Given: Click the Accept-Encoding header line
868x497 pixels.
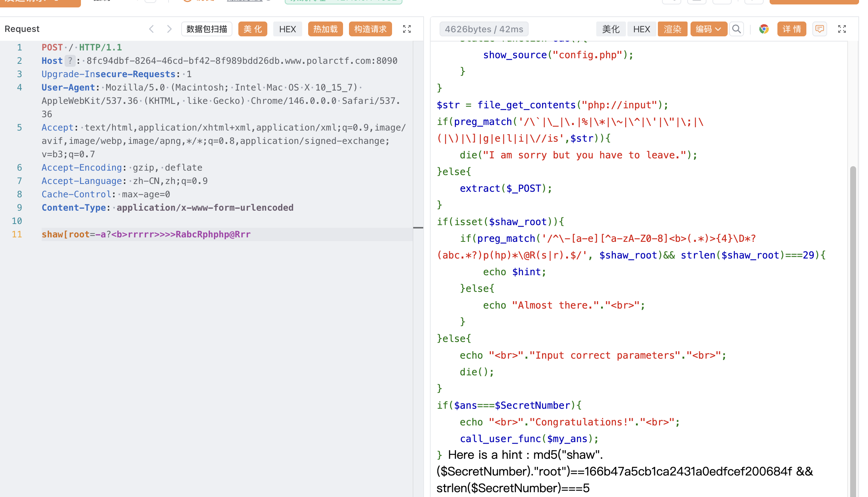Looking at the screenshot, I should click(122, 168).
